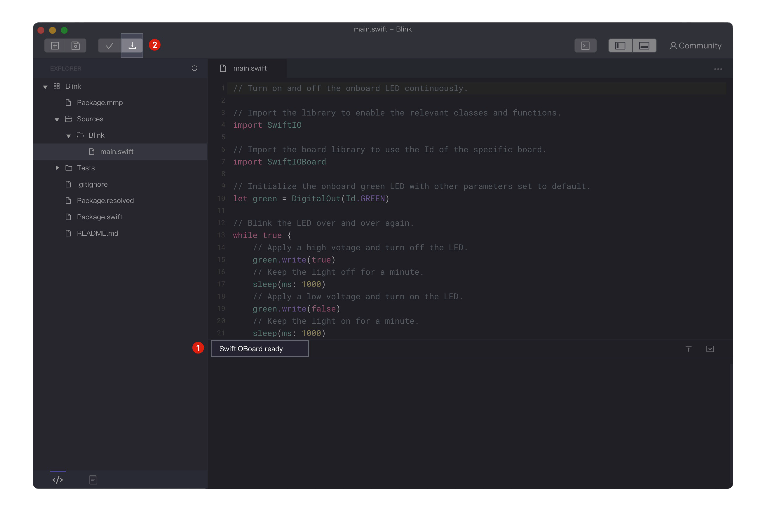The height and width of the screenshot is (532, 766).
Task: Switch to the examples document view icon
Action: pyautogui.click(x=93, y=480)
